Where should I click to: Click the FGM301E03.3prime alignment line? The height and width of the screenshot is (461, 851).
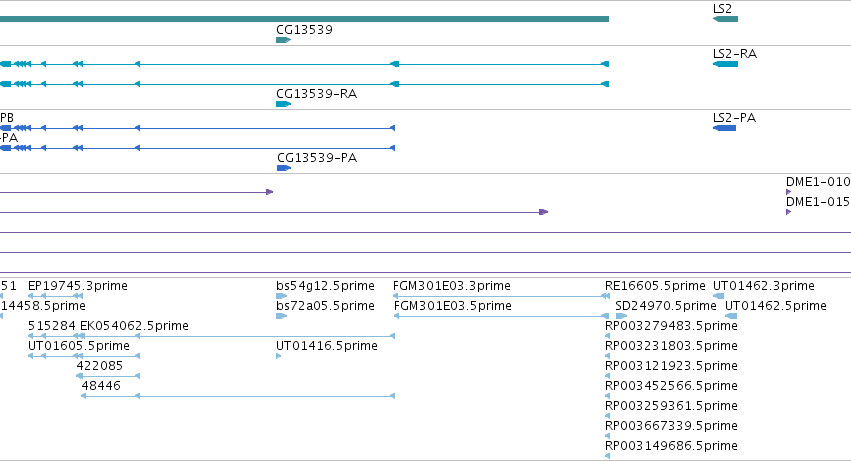(501, 296)
